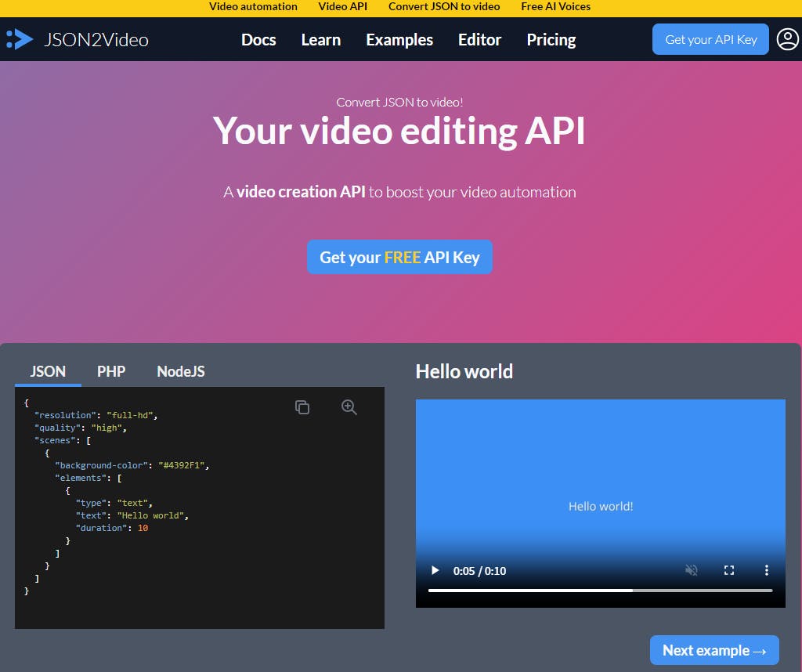Open the user account profile icon
Screen dimensions: 802x672
(x=787, y=39)
